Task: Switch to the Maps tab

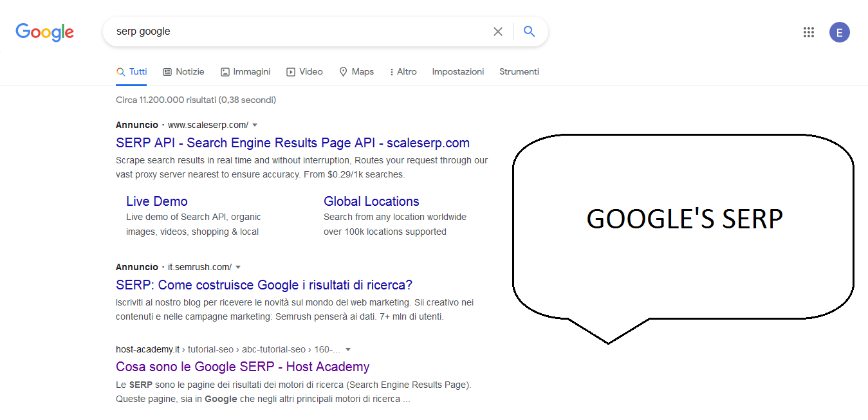Action: click(356, 71)
